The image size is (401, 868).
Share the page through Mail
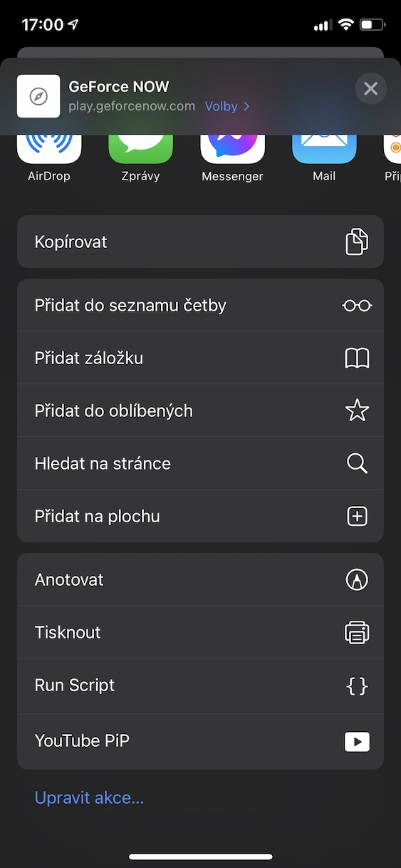coord(324,149)
